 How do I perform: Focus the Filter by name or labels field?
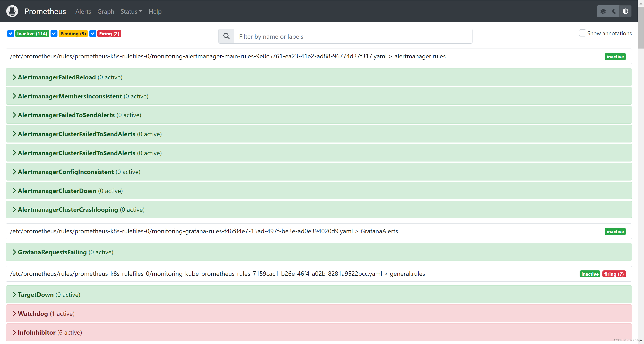(x=353, y=36)
